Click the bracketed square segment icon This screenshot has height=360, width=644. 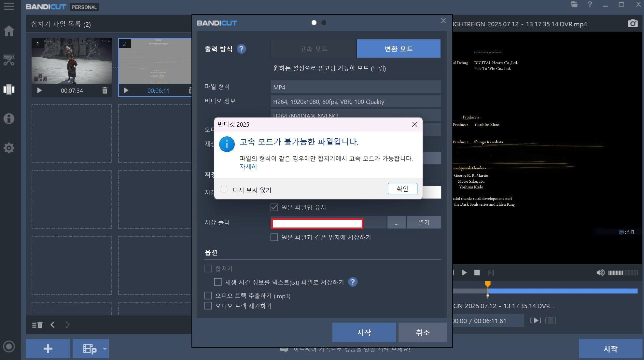click(x=551, y=321)
